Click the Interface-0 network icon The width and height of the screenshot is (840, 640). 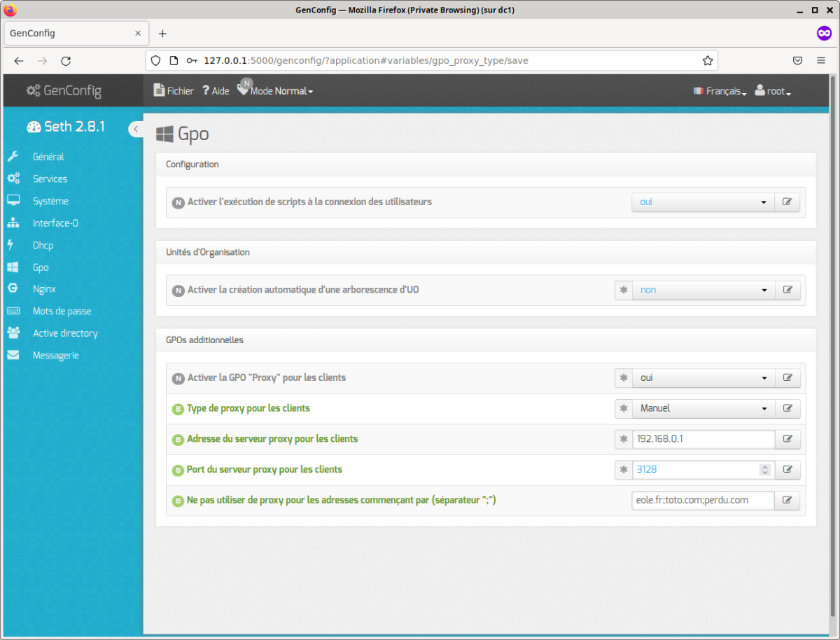pyautogui.click(x=13, y=223)
